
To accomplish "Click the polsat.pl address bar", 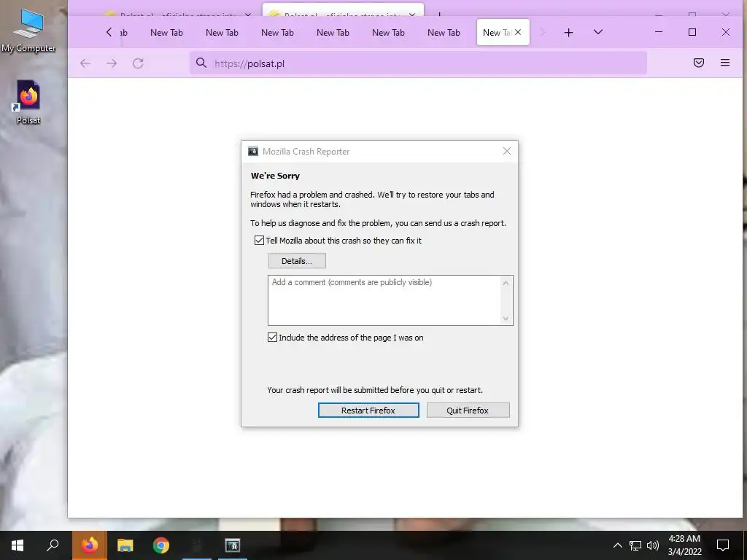I will click(x=418, y=63).
